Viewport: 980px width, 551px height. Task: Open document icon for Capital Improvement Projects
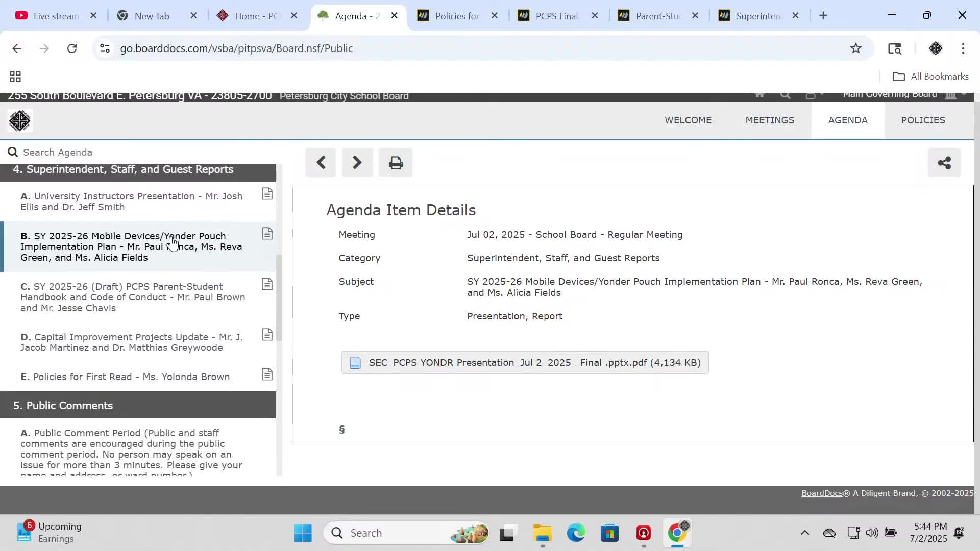(x=267, y=335)
